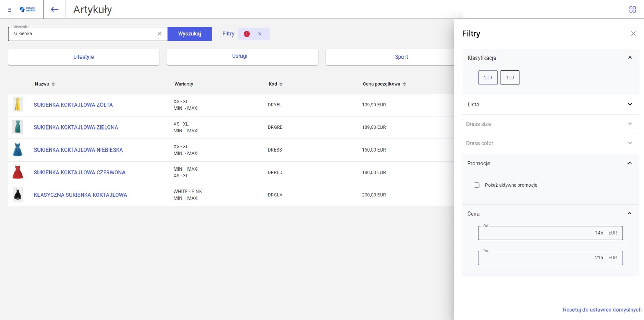The width and height of the screenshot is (644, 320).
Task: Toggle classification option 100
Action: (x=509, y=78)
